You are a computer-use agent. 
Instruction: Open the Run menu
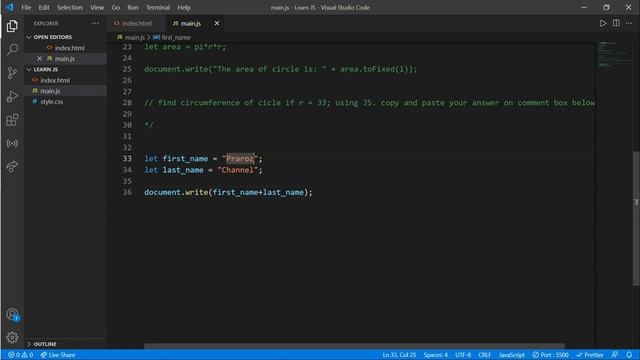click(x=133, y=7)
